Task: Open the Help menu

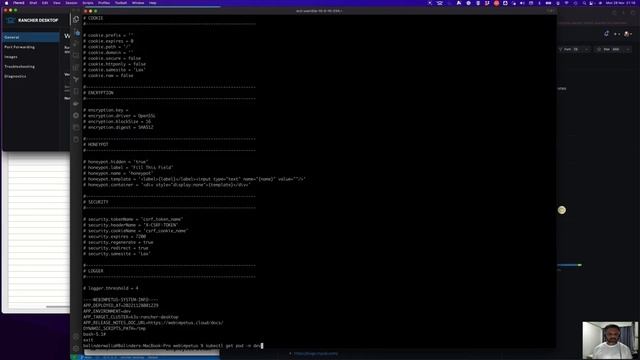Action: [152, 3]
